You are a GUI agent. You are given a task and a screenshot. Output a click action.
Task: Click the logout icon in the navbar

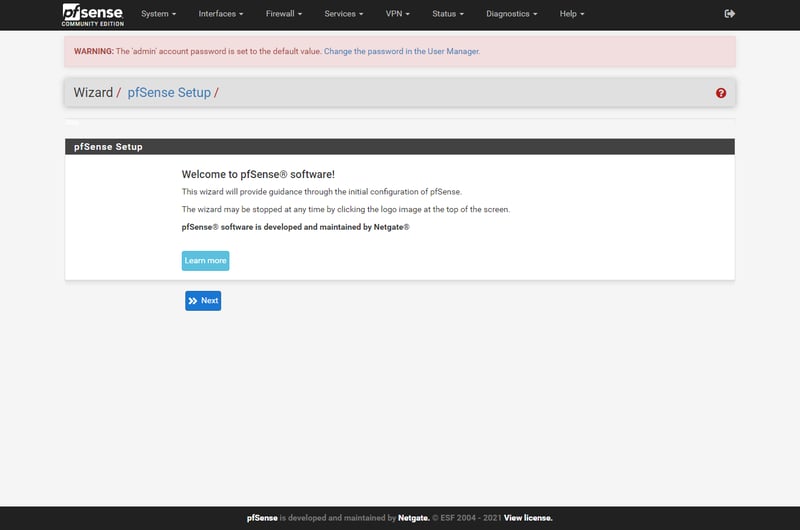730,14
